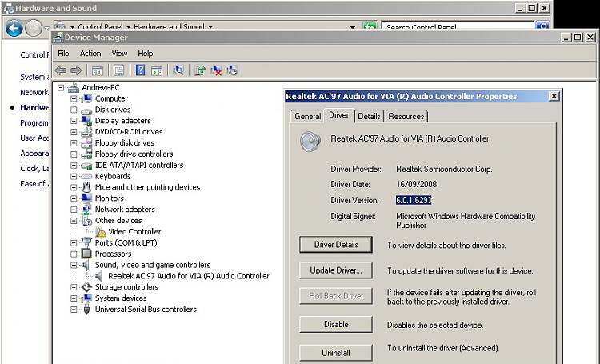The image size is (600, 364).
Task: Expand the System devices node
Action: coord(74,298)
